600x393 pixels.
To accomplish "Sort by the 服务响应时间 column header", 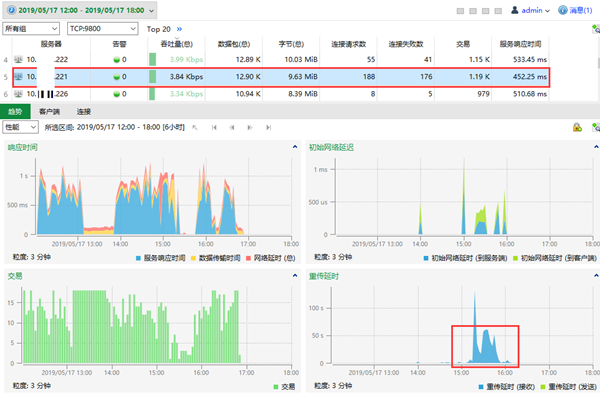I will [x=520, y=44].
